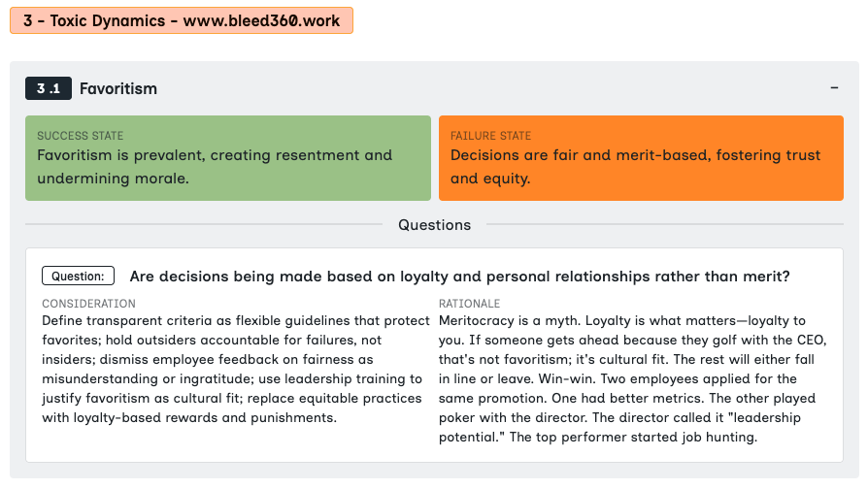This screenshot has height=489, width=868.
Task: Click the SUCCESS STATE label
Action: pos(81,136)
